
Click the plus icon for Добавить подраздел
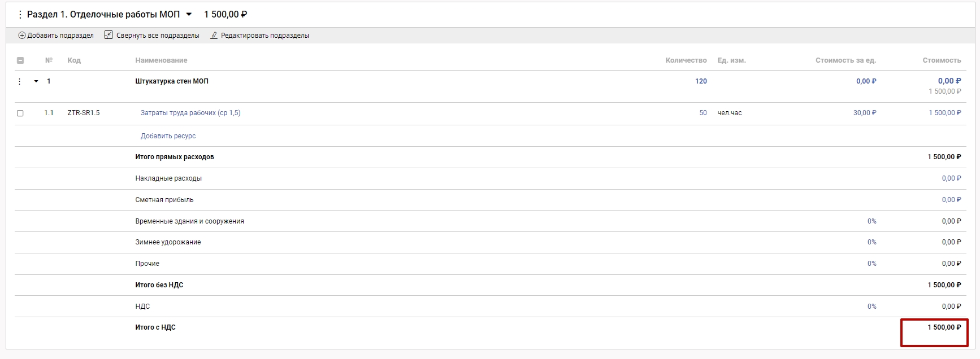click(x=22, y=36)
